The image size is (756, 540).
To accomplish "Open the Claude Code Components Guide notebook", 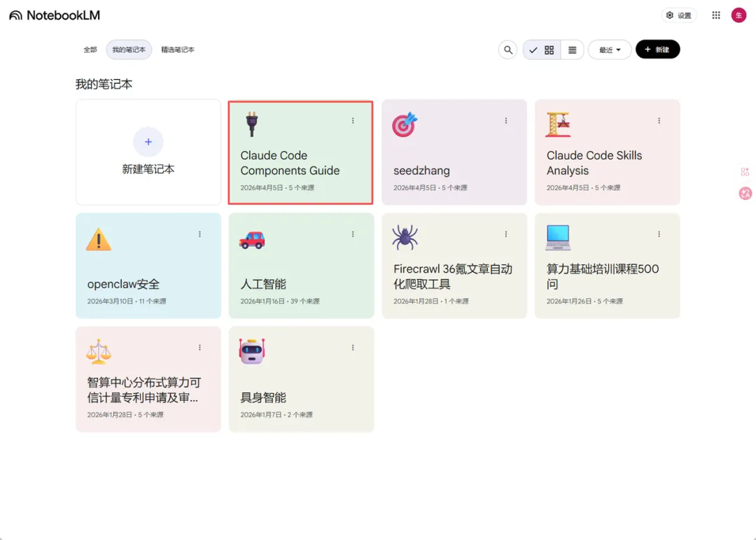I will [x=300, y=162].
